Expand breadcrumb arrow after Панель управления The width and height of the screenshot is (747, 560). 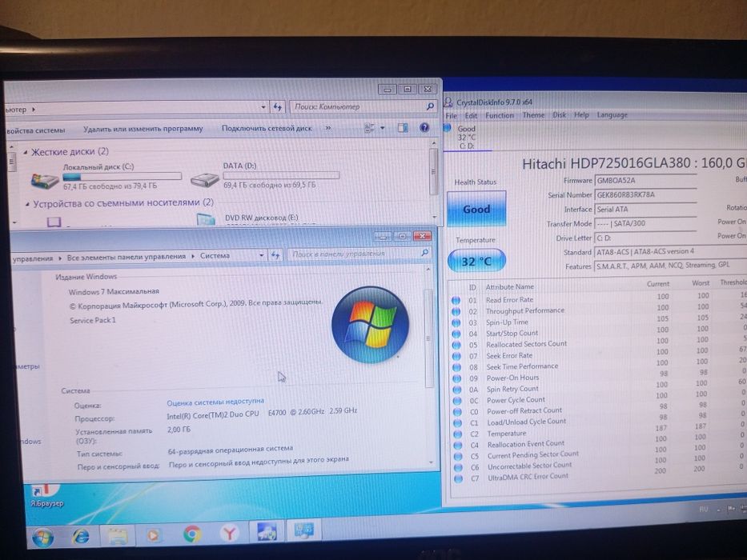tap(60, 258)
